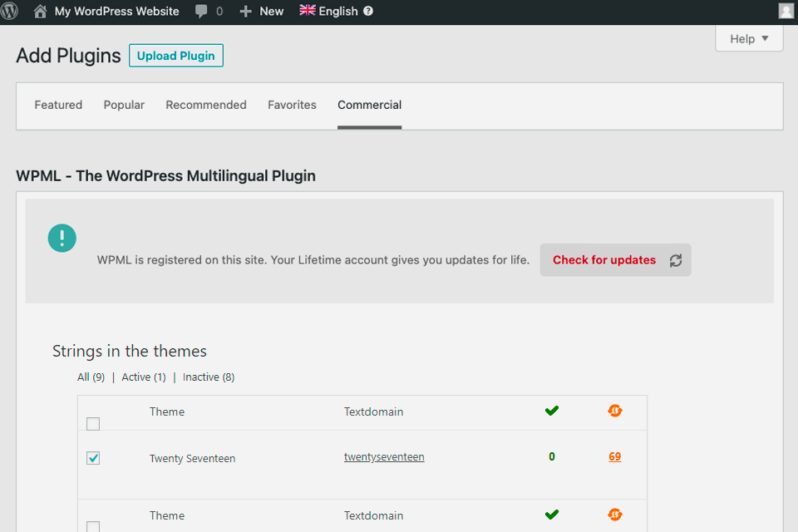Image resolution: width=798 pixels, height=532 pixels.
Task: Click the first Textdomain column header
Action: click(x=373, y=411)
